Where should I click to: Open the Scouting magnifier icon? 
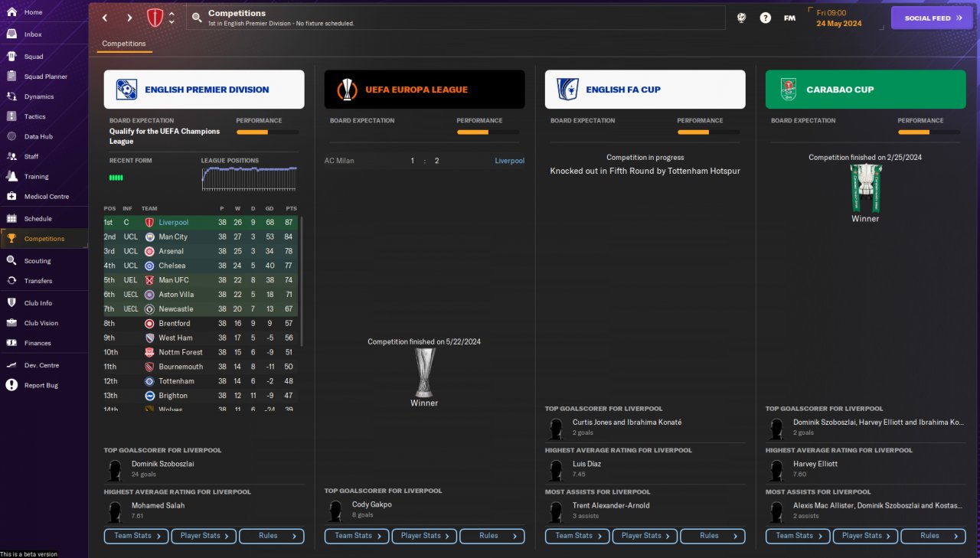[x=11, y=260]
